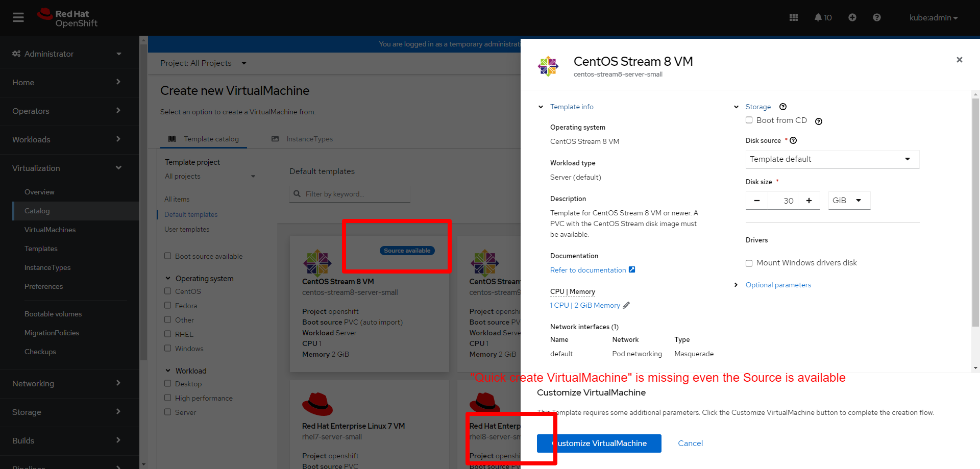Toggle the Boot from CD checkbox

pos(749,120)
